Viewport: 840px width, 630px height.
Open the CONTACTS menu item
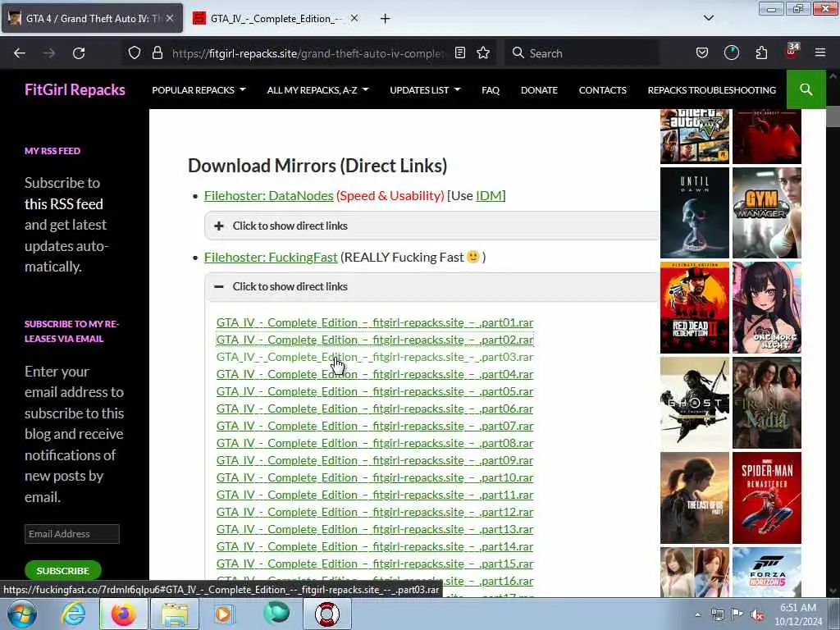click(x=602, y=90)
